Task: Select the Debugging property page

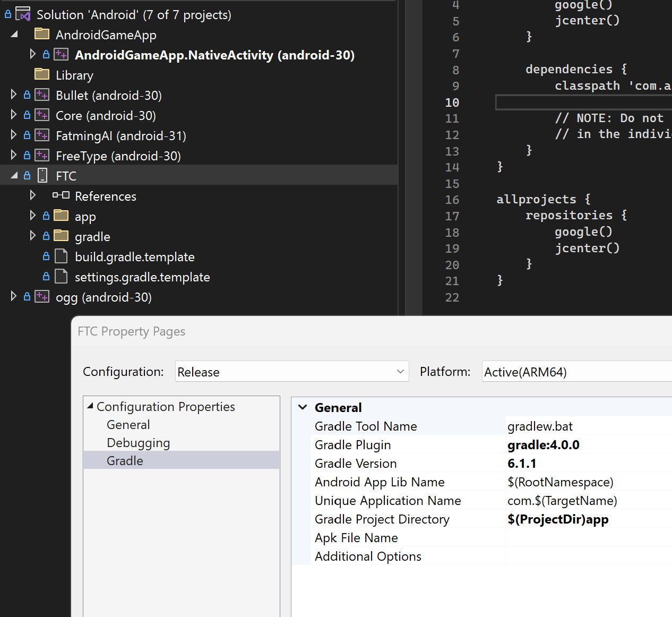Action: click(138, 443)
